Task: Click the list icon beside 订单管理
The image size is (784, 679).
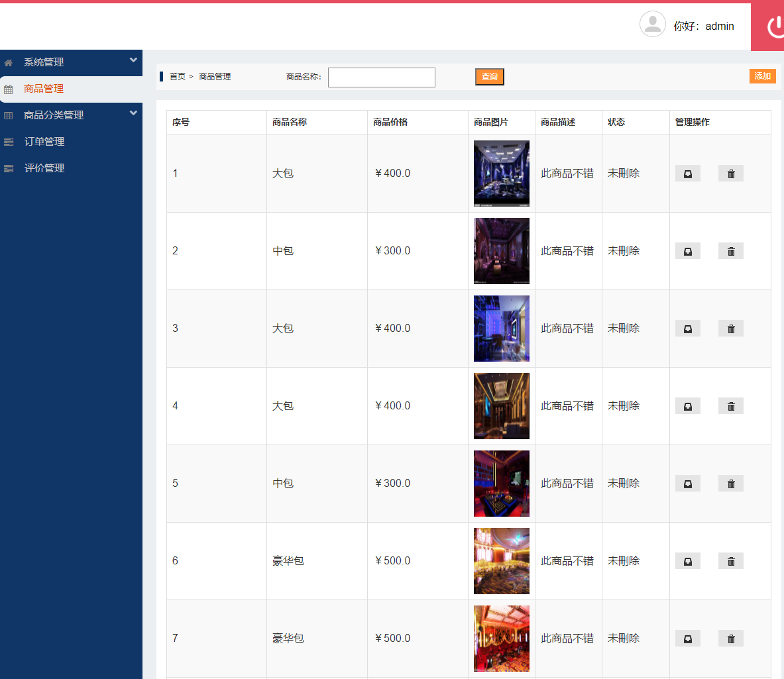Action: point(9,141)
